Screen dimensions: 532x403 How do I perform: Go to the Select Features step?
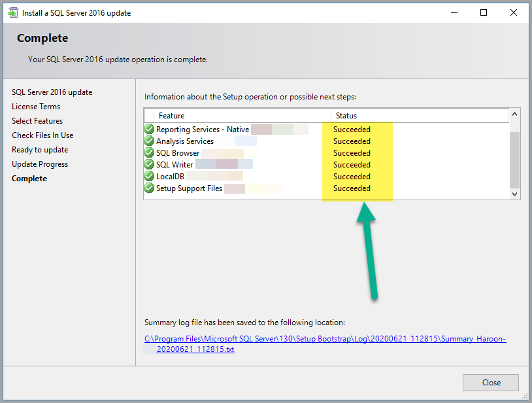coord(37,121)
